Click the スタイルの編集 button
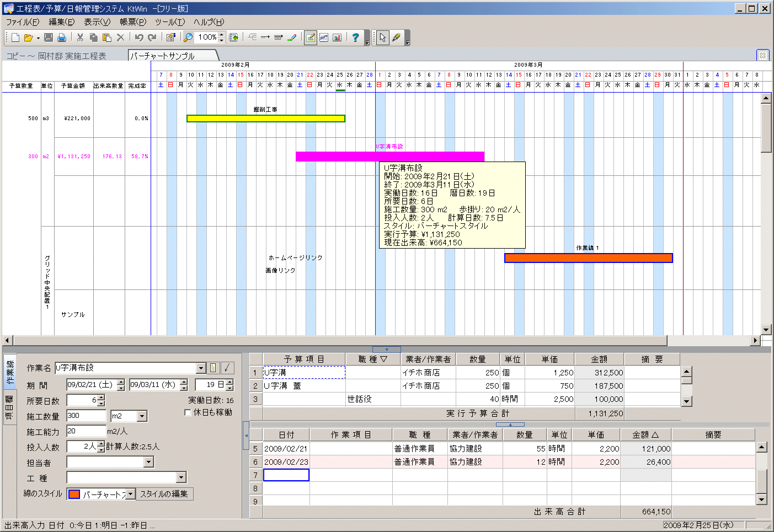774x532 pixels. pyautogui.click(x=164, y=494)
